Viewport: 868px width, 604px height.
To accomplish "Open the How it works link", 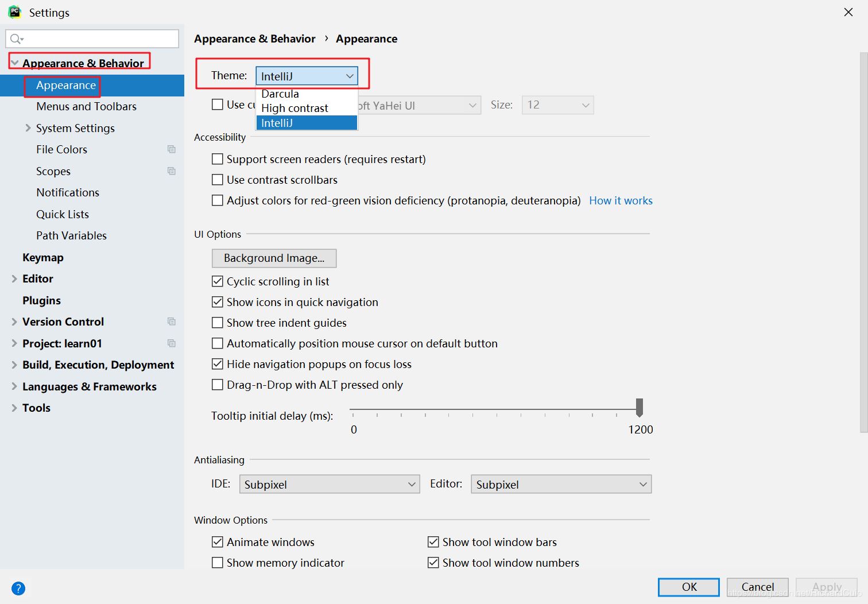I will coord(621,200).
